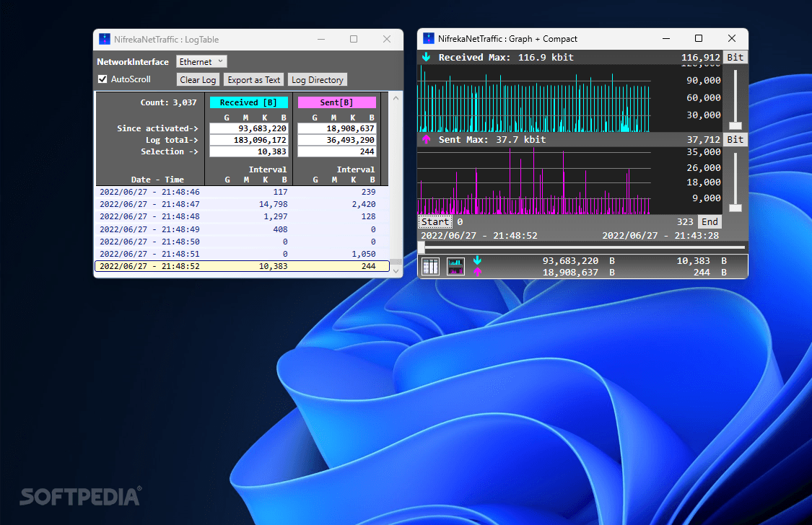Click the Selection sent value 244 field
Screen dimensions: 812x525
point(336,151)
